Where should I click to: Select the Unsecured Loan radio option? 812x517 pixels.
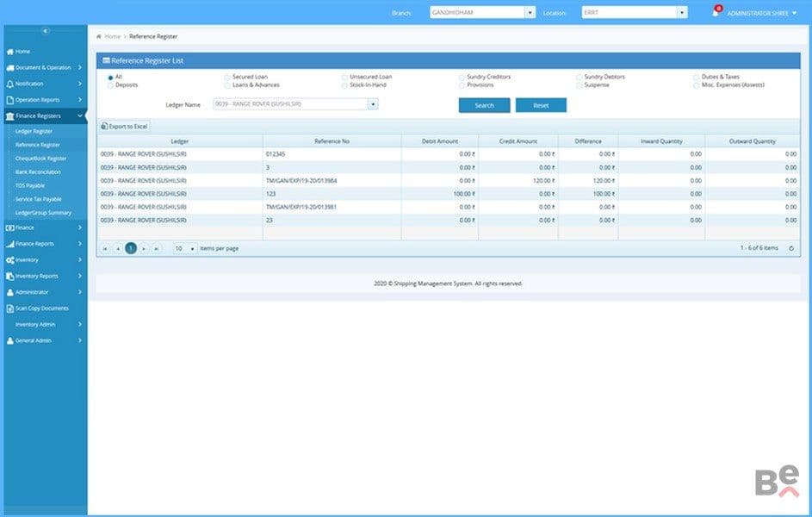click(x=344, y=78)
